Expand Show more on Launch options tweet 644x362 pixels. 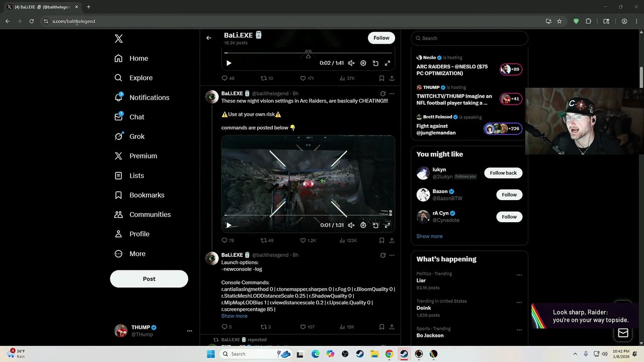(234, 316)
